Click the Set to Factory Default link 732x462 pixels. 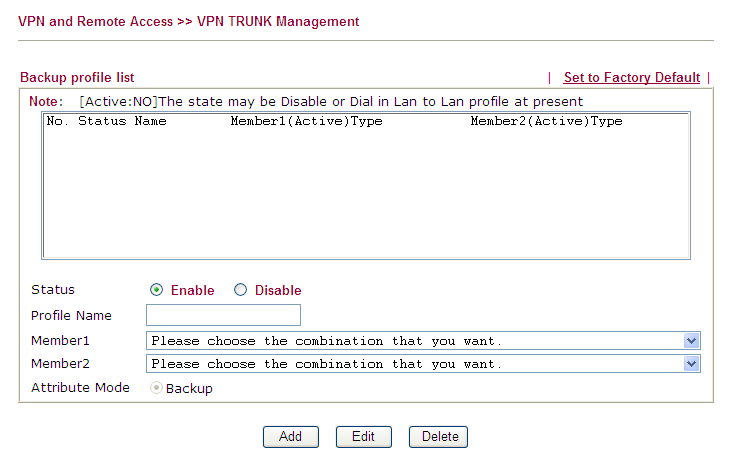coord(631,78)
